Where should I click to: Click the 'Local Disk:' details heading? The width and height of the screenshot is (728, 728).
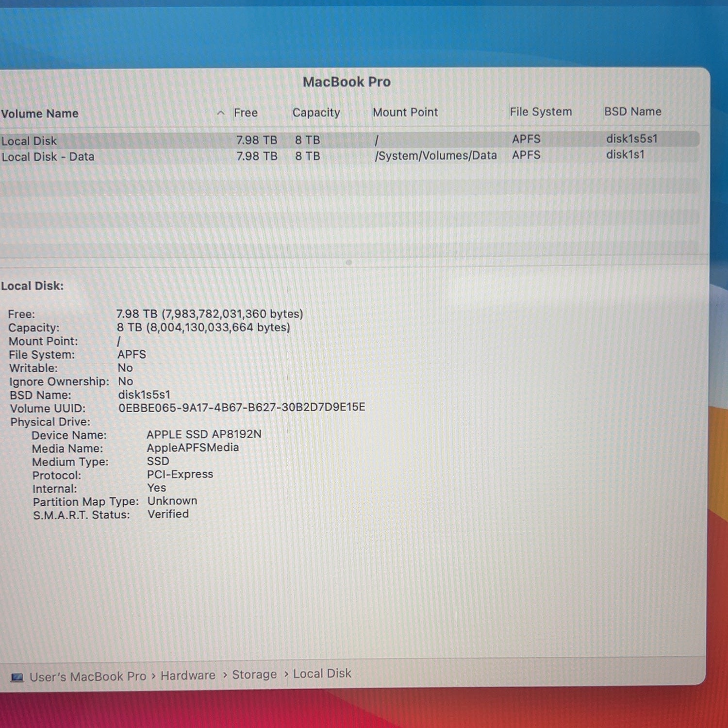click(x=32, y=286)
